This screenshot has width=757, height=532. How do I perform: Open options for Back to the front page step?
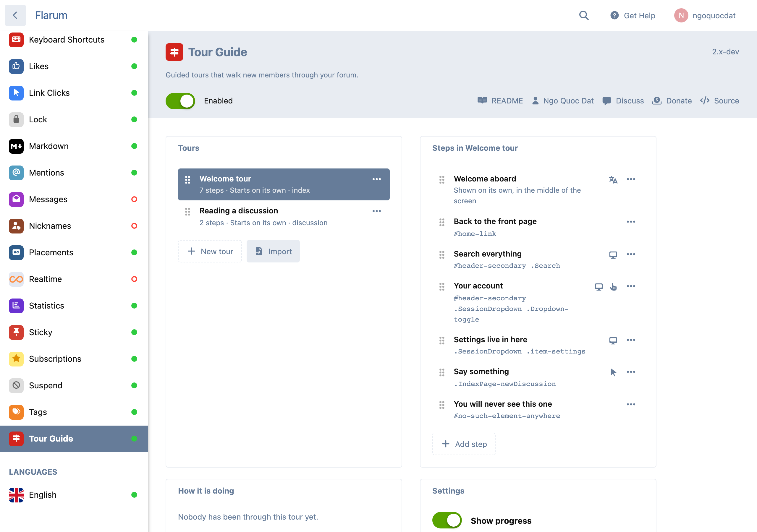631,221
